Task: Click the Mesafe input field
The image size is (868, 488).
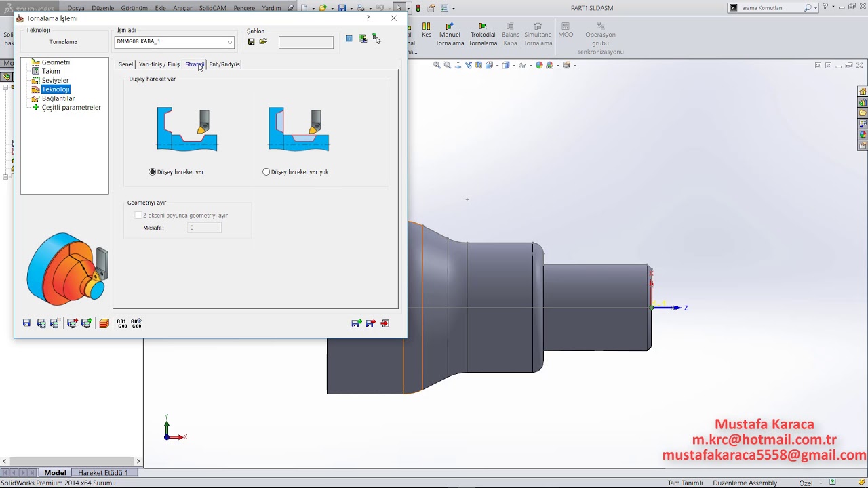Action: pos(204,228)
